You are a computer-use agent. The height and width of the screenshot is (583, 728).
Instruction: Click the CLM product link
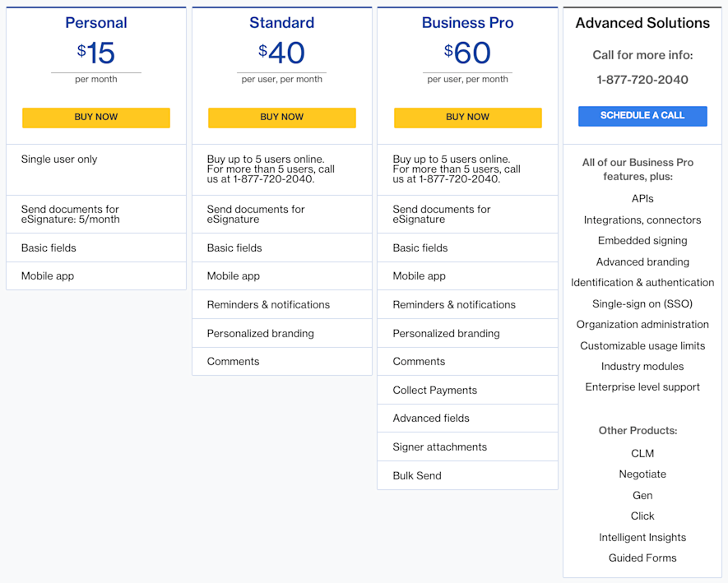point(642,454)
